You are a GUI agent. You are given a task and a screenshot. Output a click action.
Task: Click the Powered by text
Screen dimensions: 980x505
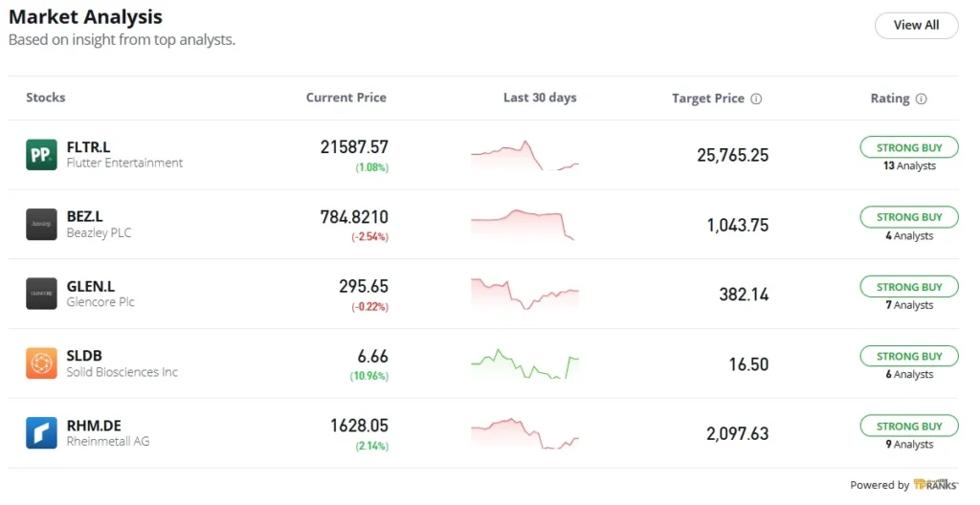tap(880, 485)
